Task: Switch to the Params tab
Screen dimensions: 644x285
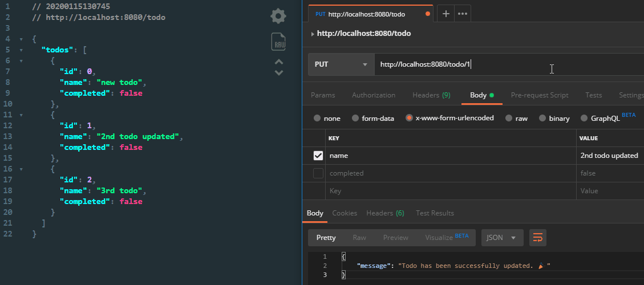Action: pos(323,95)
